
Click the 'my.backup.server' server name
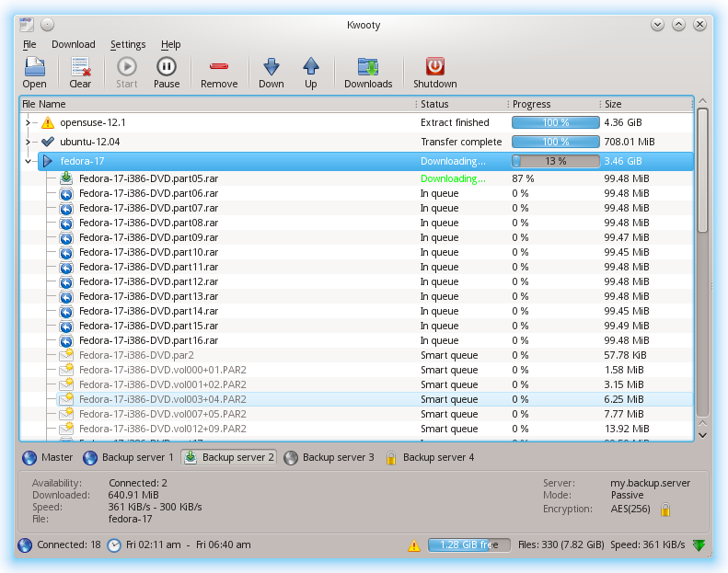[650, 484]
